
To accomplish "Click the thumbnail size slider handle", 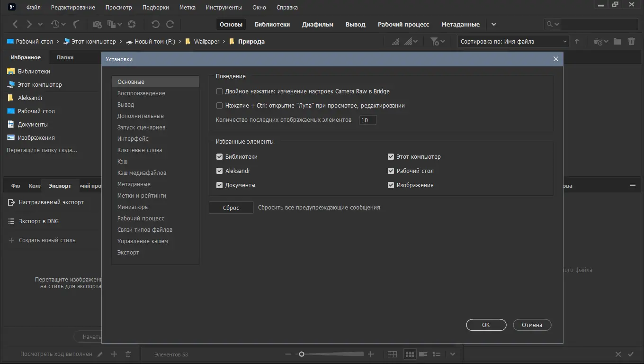I will tap(301, 354).
